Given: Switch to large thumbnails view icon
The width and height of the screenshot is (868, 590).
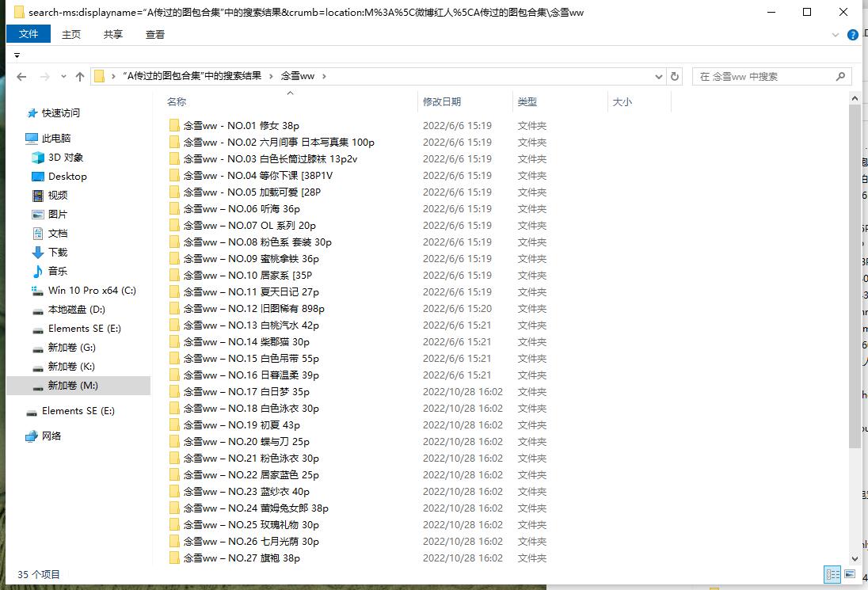Looking at the screenshot, I should [x=850, y=574].
